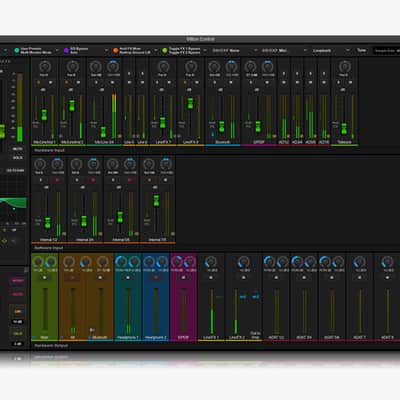Open the first MIDI dropdown set to None
Image resolution: width=400 pixels, height=400 pixels.
click(x=235, y=50)
